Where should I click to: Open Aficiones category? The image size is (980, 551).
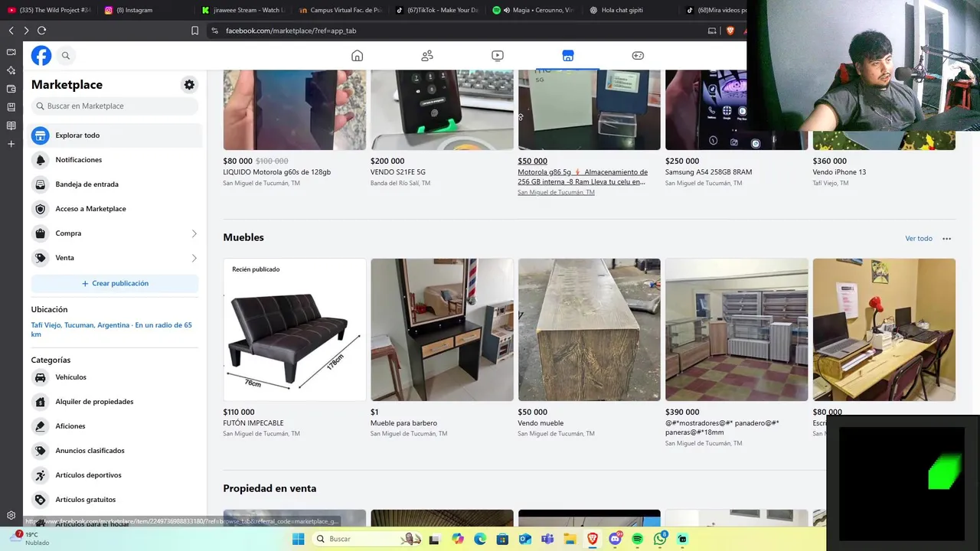click(115, 426)
